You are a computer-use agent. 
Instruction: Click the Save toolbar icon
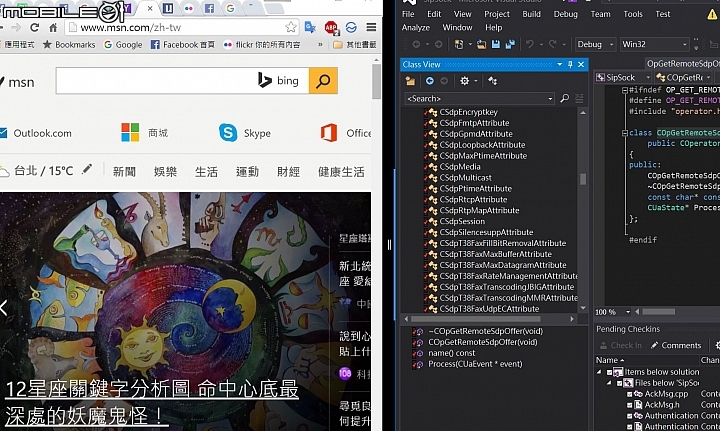[x=495, y=44]
